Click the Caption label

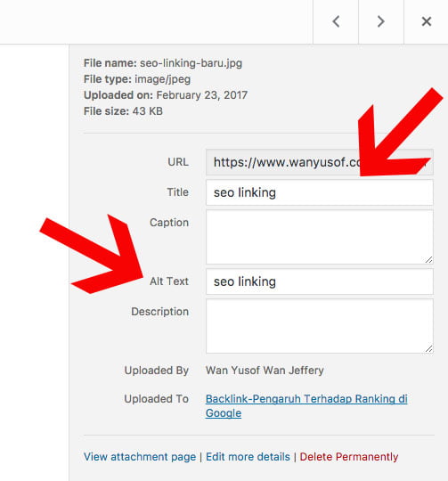(169, 223)
